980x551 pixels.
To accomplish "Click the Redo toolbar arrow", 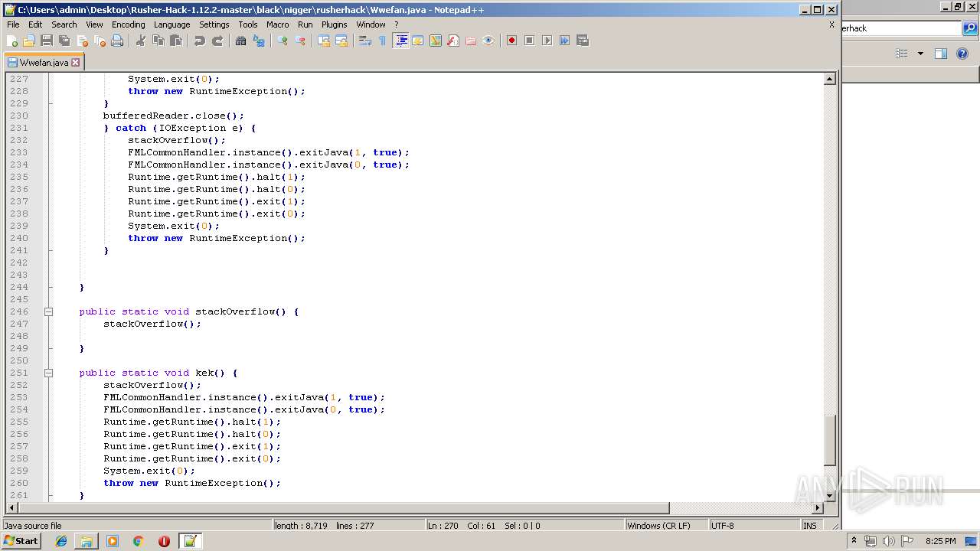I will point(217,41).
